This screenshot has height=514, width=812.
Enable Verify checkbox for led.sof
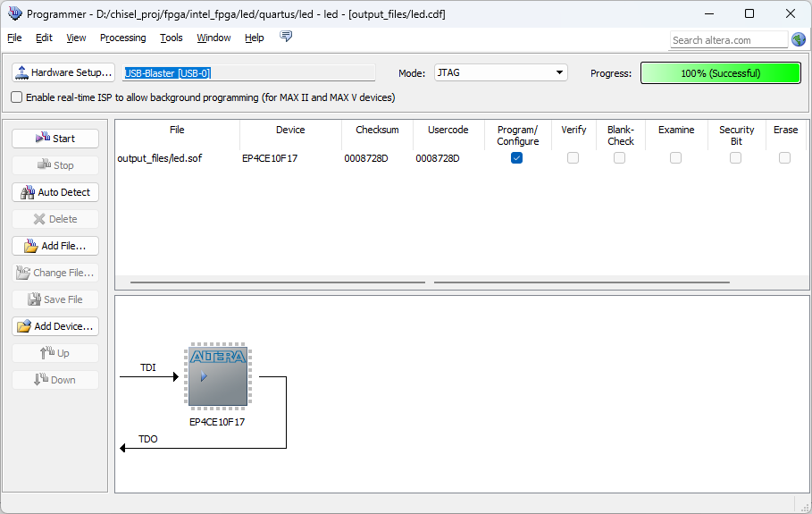click(x=573, y=158)
